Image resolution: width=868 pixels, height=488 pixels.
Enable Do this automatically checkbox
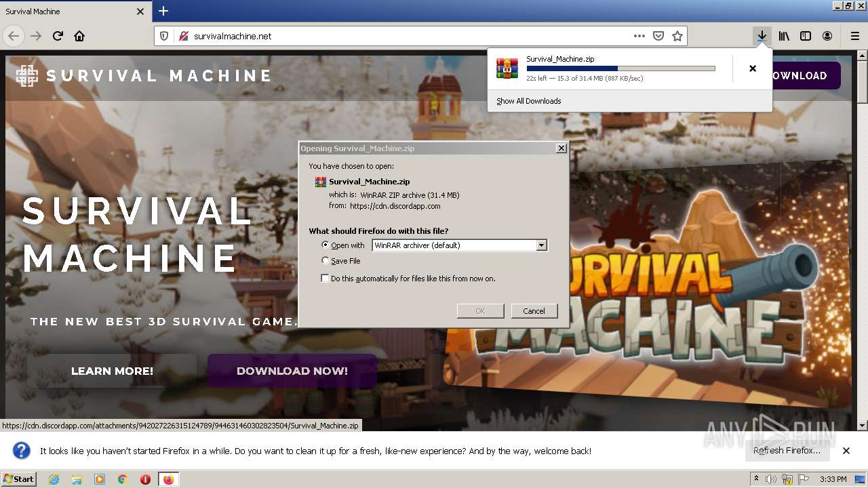(325, 279)
